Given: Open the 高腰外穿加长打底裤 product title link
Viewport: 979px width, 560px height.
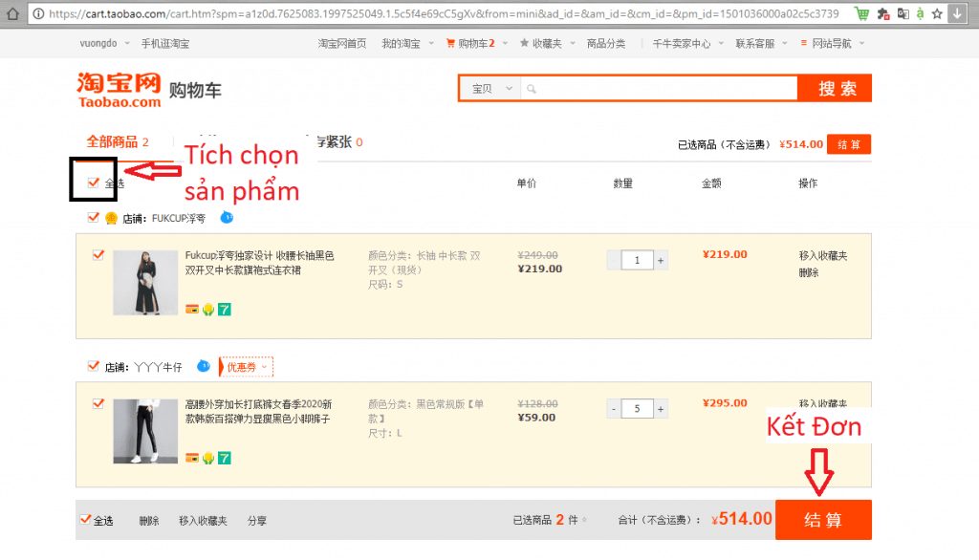Looking at the screenshot, I should 258,412.
